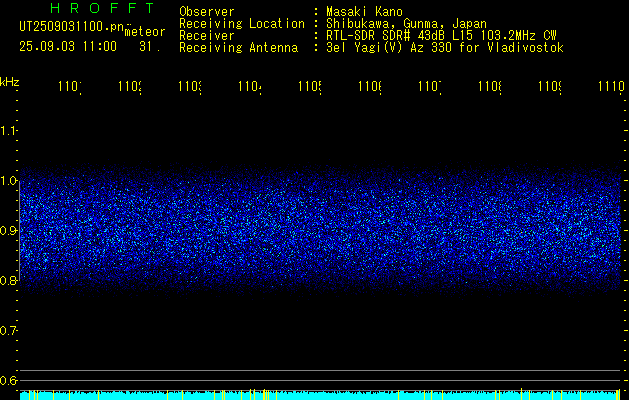The height and width of the screenshot is (400, 629).
Task: Click the kHz axis unit label
Action: [10, 82]
